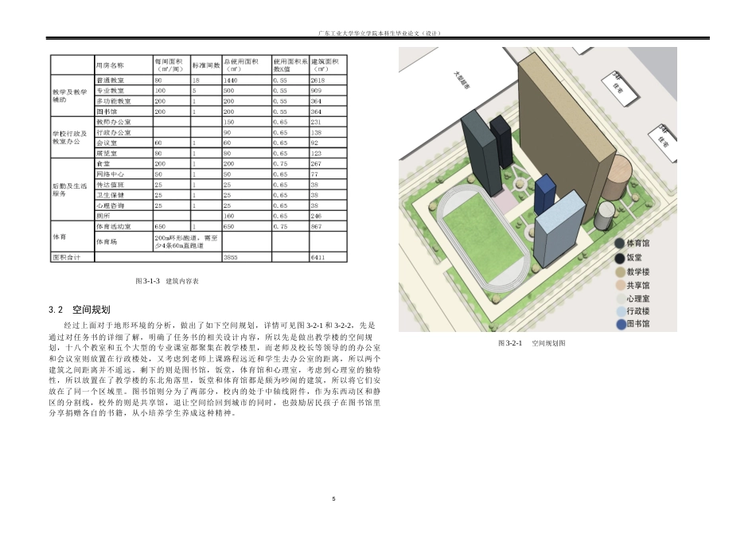Select the 教学楼 legend dot
Image resolution: width=756 pixels, height=535 pixels.
point(619,272)
